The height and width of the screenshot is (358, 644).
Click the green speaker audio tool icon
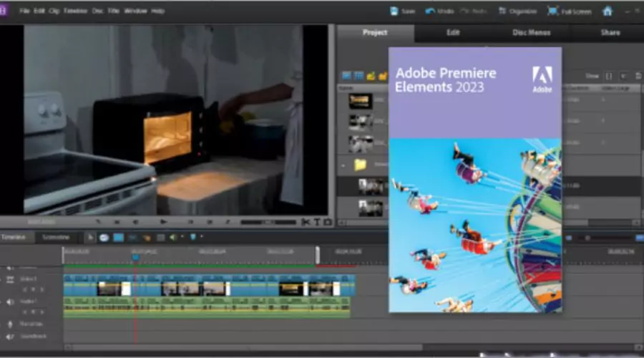pos(173,237)
